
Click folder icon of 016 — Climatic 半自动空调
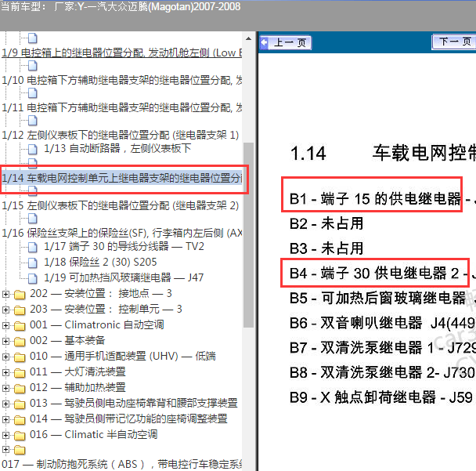[x=20, y=436]
